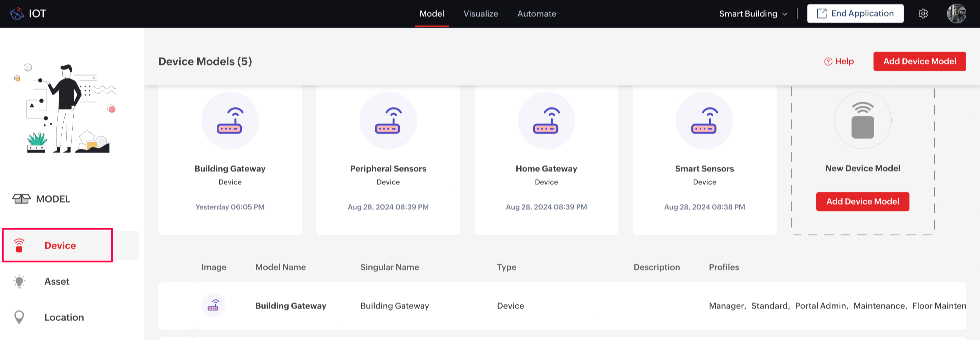The width and height of the screenshot is (980, 340).
Task: Click Add Device Model in the new model card
Action: pos(863,202)
